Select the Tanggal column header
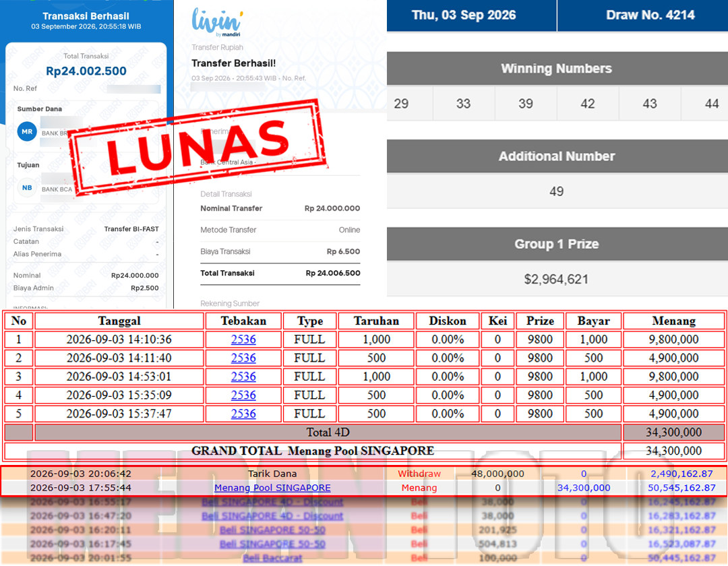 pos(119,321)
